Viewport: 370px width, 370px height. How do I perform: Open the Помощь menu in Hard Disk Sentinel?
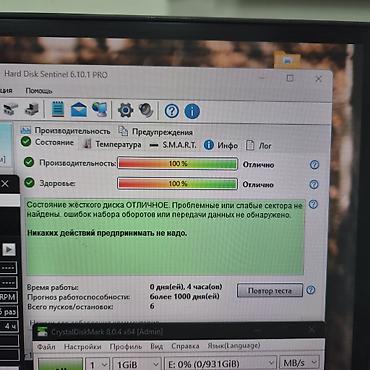(x=39, y=91)
